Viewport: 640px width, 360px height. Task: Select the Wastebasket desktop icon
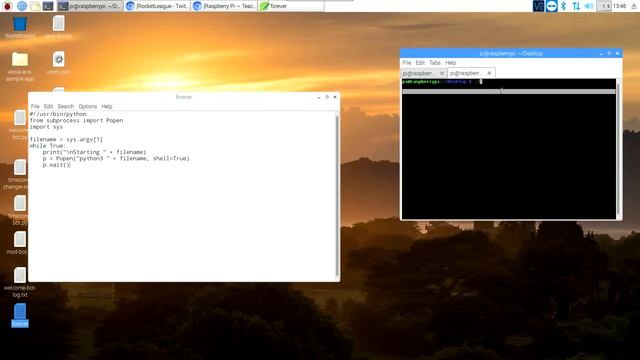[20, 27]
